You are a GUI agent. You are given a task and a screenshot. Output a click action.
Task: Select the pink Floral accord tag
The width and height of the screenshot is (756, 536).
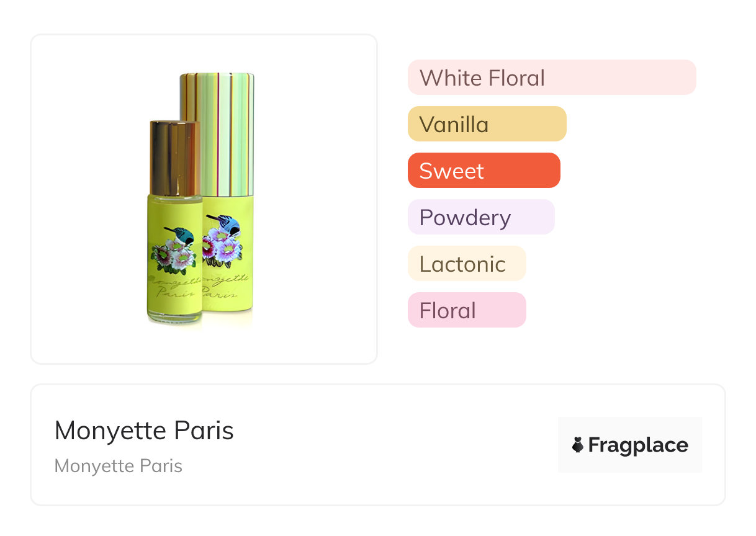[466, 310]
